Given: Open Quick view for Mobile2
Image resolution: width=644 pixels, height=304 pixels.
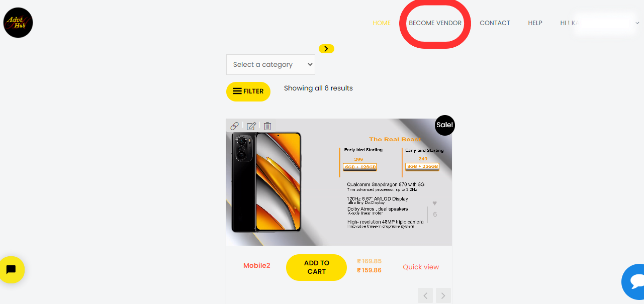Looking at the screenshot, I should [x=421, y=267].
